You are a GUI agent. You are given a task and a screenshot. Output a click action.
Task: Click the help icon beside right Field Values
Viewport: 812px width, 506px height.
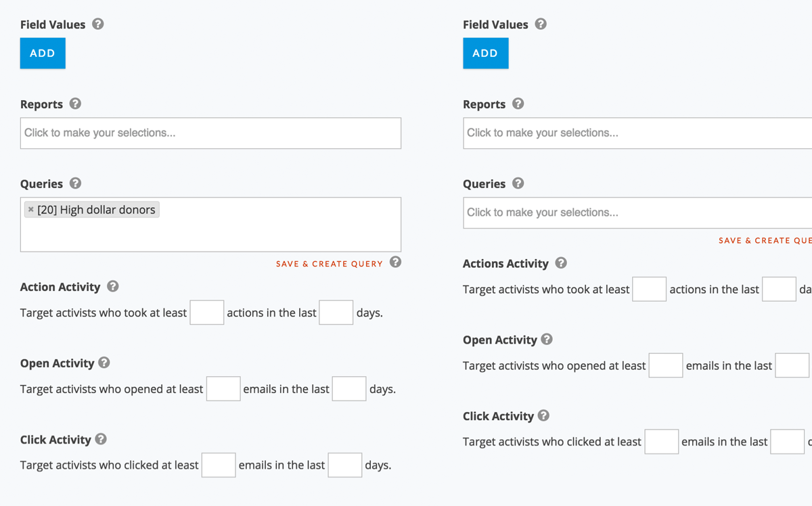541,24
